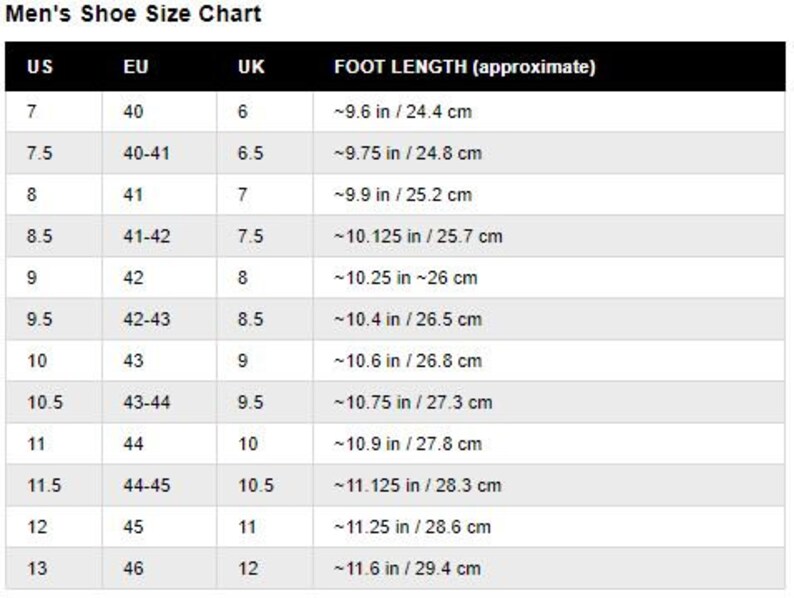Click the UK column header
Image resolution: width=794 pixels, height=598 pixels.
251,67
